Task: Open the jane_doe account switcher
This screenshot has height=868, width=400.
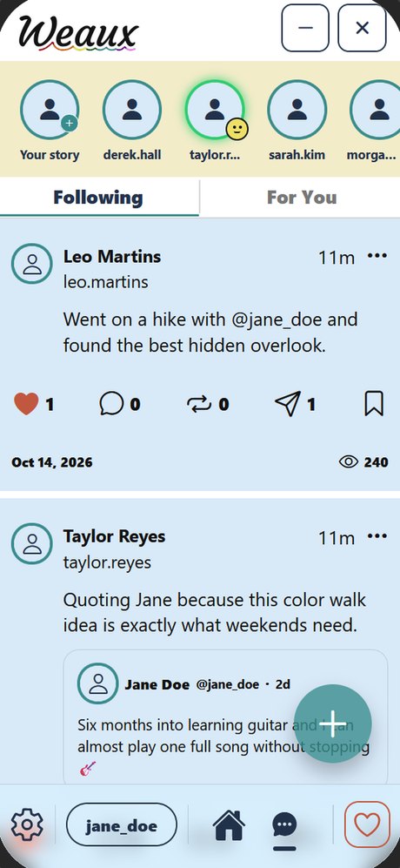Action: [122, 826]
